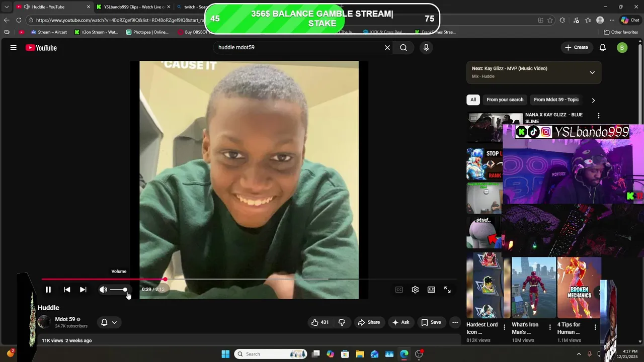Select the All filter chip
The height and width of the screenshot is (362, 644).
[473, 100]
